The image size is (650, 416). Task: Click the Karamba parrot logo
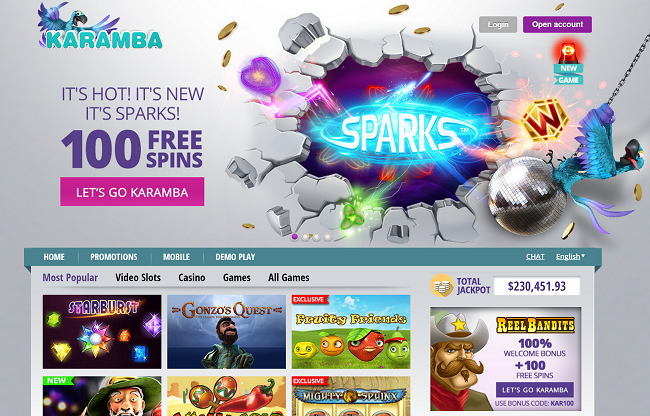[x=99, y=26]
